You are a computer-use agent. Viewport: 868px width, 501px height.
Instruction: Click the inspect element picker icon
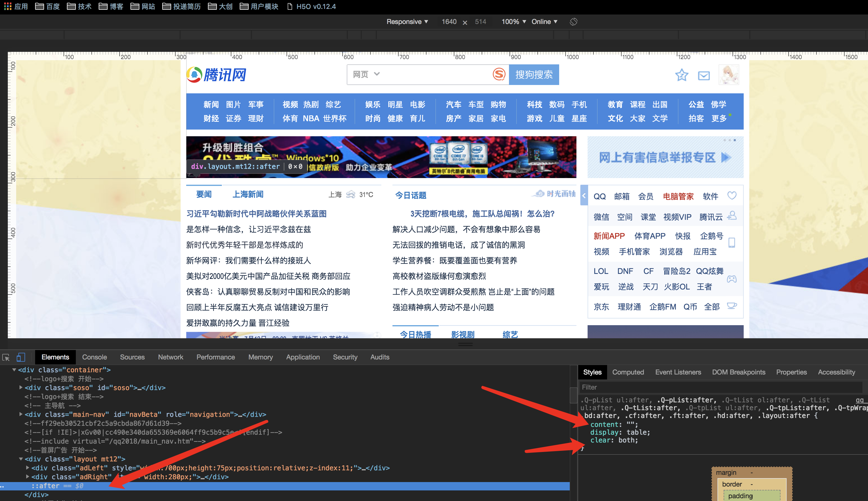(6, 357)
